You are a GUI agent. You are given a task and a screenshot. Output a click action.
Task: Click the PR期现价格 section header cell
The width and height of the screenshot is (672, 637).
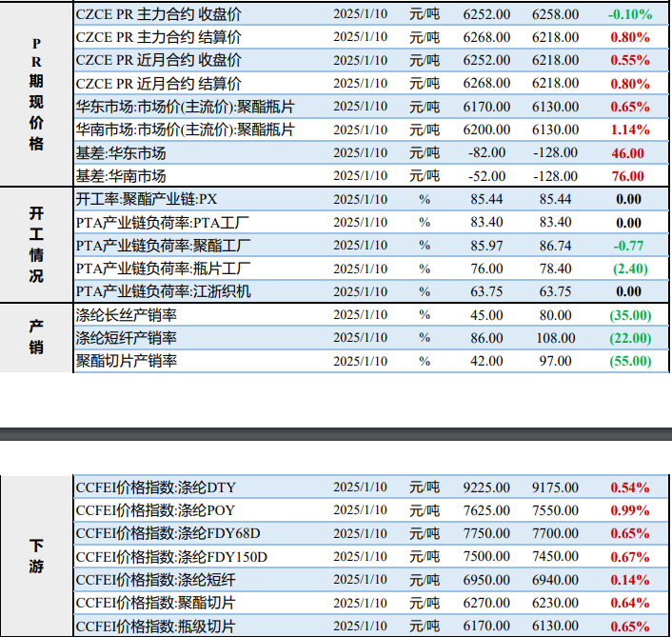coord(36,94)
